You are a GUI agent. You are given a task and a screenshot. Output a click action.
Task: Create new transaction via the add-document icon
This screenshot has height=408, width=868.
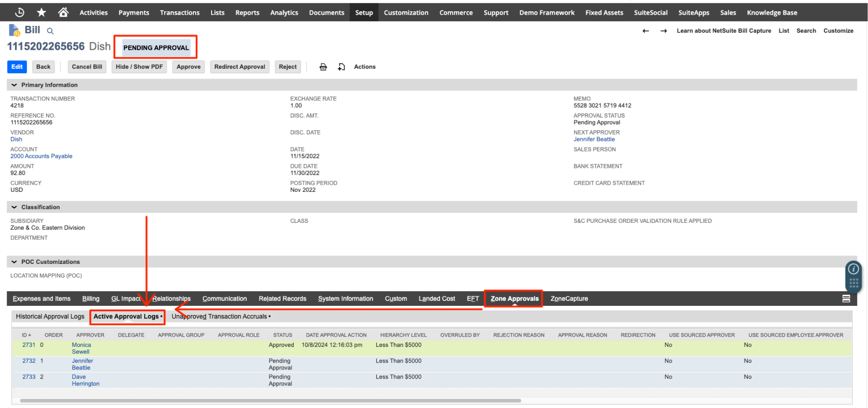[x=341, y=67]
